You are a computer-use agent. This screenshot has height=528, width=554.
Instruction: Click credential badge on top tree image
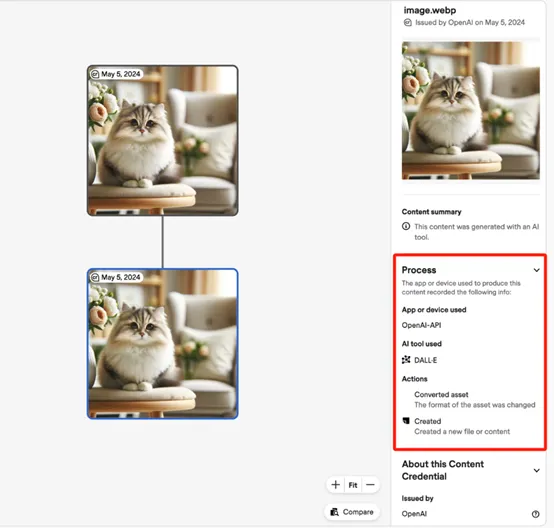tap(95, 74)
